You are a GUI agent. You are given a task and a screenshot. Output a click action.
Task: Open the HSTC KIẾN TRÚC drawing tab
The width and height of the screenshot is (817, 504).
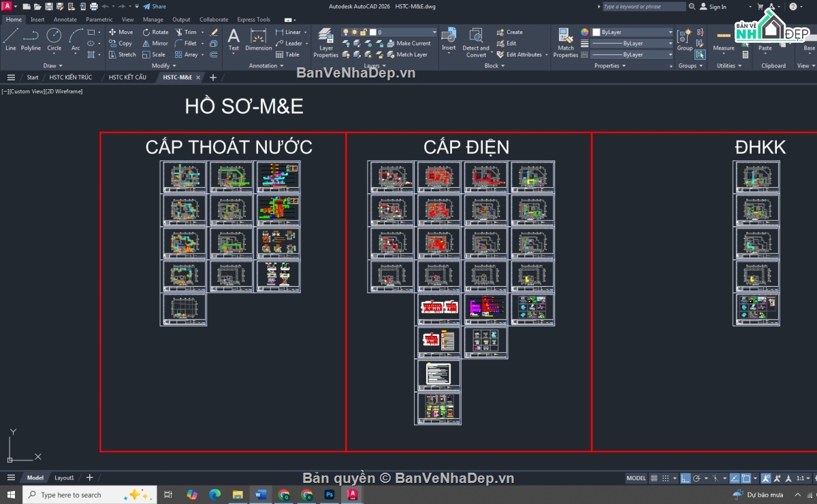[71, 77]
